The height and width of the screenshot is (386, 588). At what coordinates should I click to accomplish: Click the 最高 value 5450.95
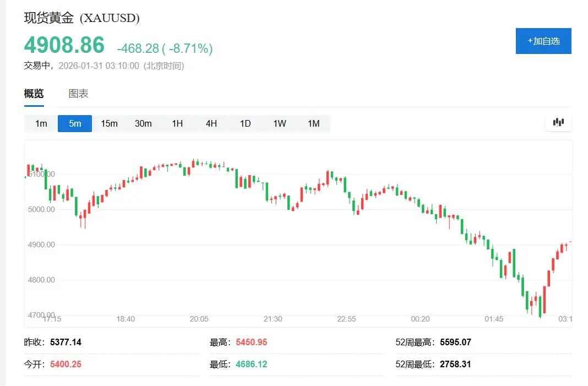pyautogui.click(x=252, y=341)
